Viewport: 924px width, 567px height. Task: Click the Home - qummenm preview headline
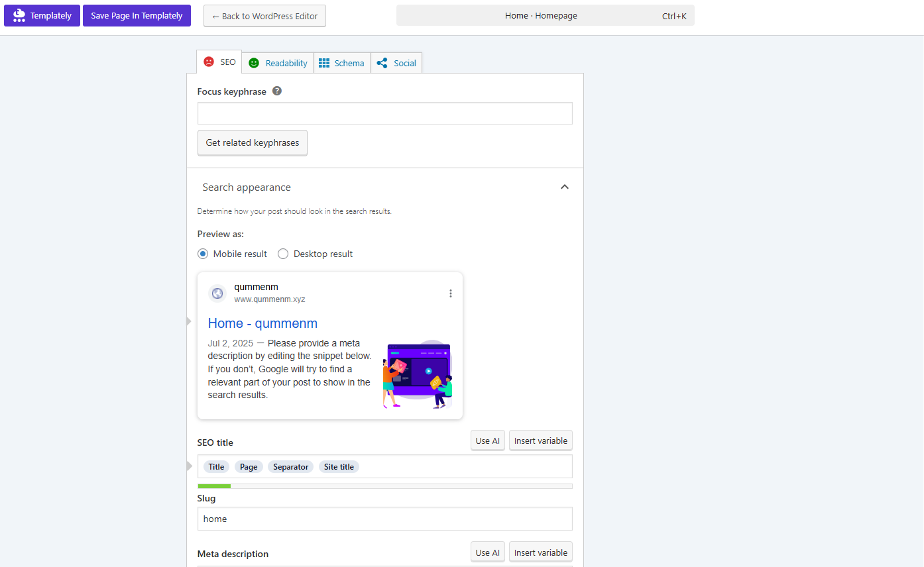[262, 323]
